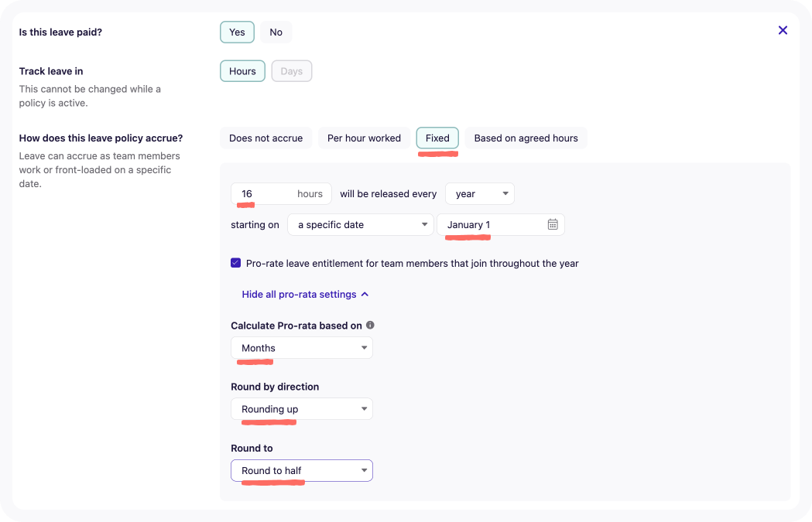The height and width of the screenshot is (522, 812).
Task: Close the leave policy panel
Action: [x=783, y=30]
